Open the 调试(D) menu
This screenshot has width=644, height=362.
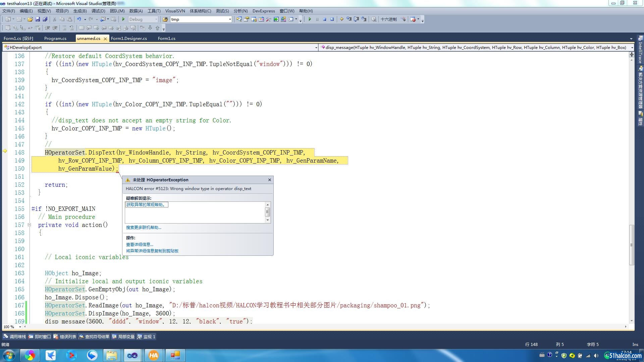pyautogui.click(x=98, y=11)
